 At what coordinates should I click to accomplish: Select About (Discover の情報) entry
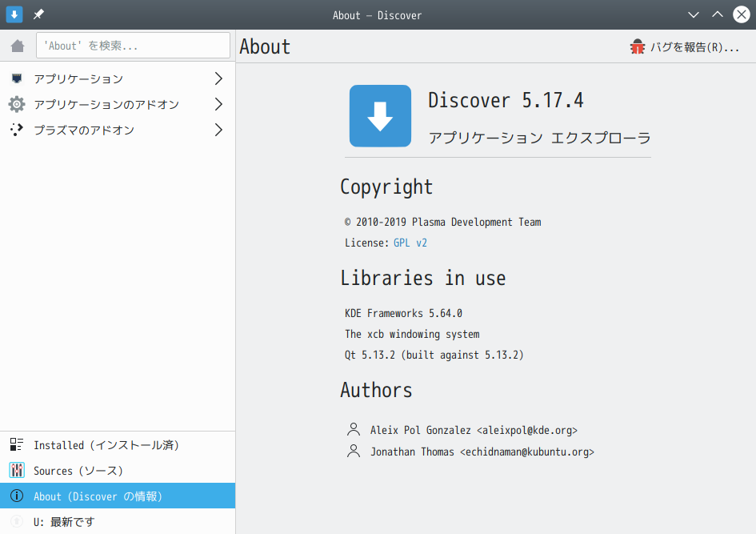pos(118,496)
